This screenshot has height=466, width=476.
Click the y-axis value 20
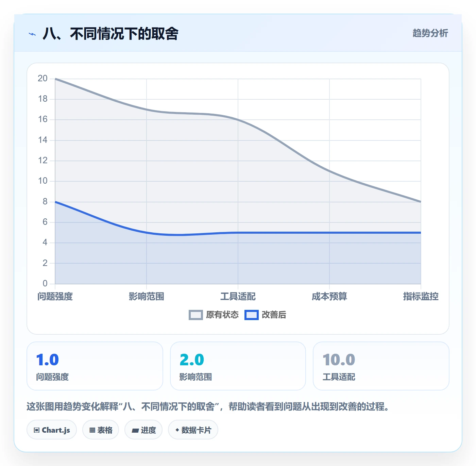pos(42,79)
